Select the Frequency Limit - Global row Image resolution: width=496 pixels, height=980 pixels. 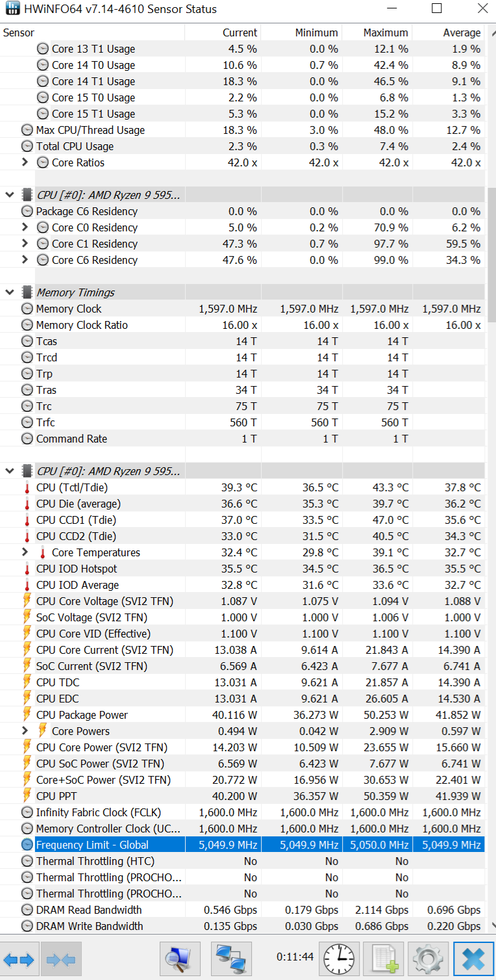242,845
